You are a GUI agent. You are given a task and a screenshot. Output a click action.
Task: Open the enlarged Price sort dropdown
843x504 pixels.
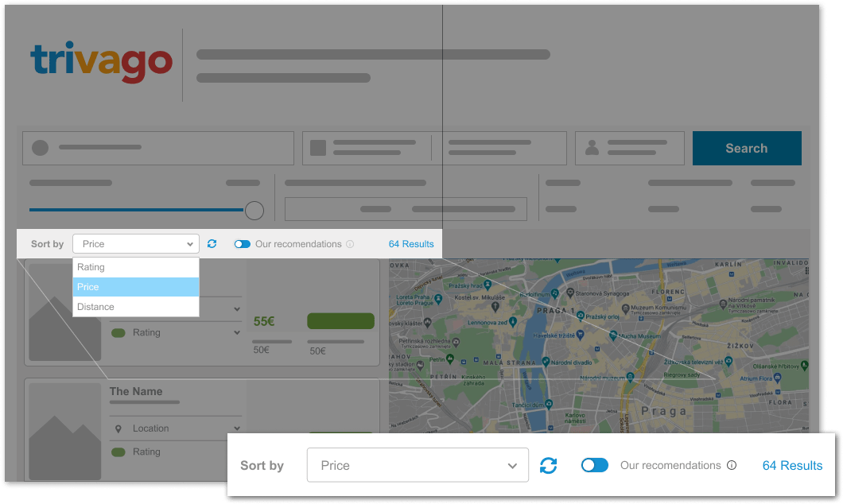pyautogui.click(x=418, y=466)
